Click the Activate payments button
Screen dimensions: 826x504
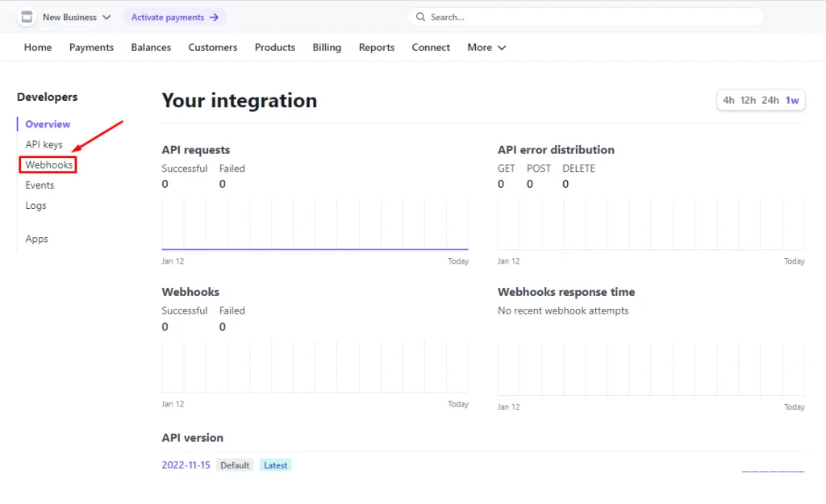[174, 18]
